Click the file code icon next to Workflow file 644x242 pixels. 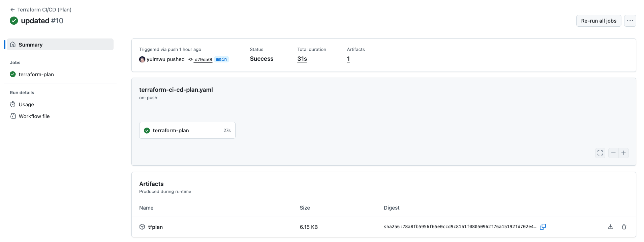pyautogui.click(x=13, y=116)
